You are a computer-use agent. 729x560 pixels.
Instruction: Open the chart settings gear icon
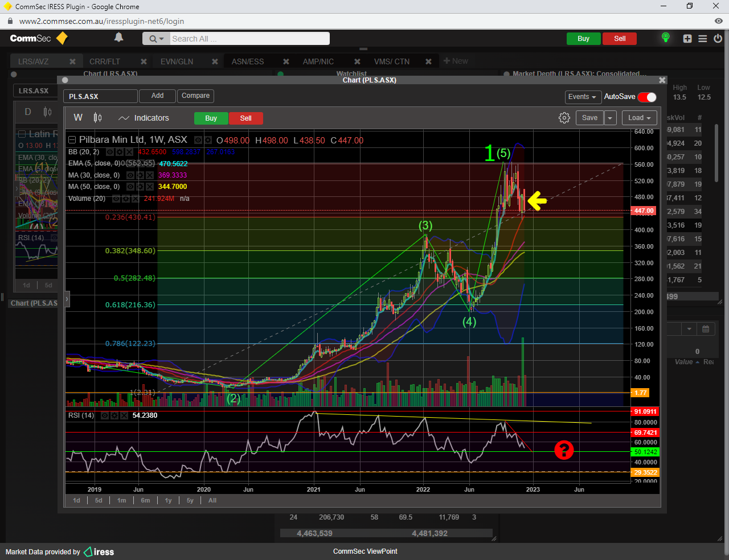(564, 118)
